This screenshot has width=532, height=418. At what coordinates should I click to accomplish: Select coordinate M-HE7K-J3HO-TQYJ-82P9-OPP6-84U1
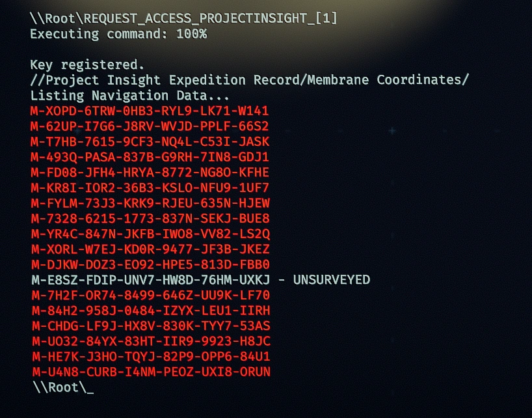pos(151,357)
